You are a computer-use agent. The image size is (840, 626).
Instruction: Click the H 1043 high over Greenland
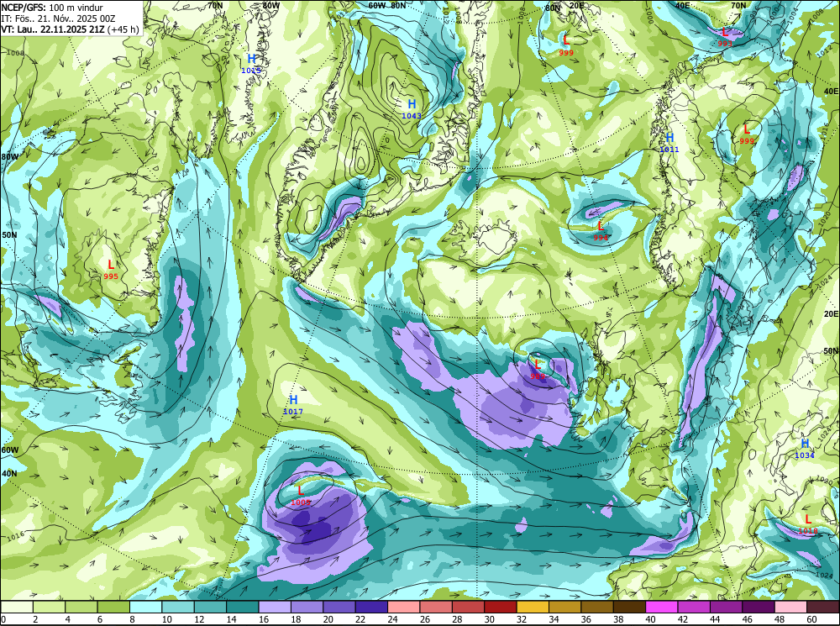coord(412,108)
